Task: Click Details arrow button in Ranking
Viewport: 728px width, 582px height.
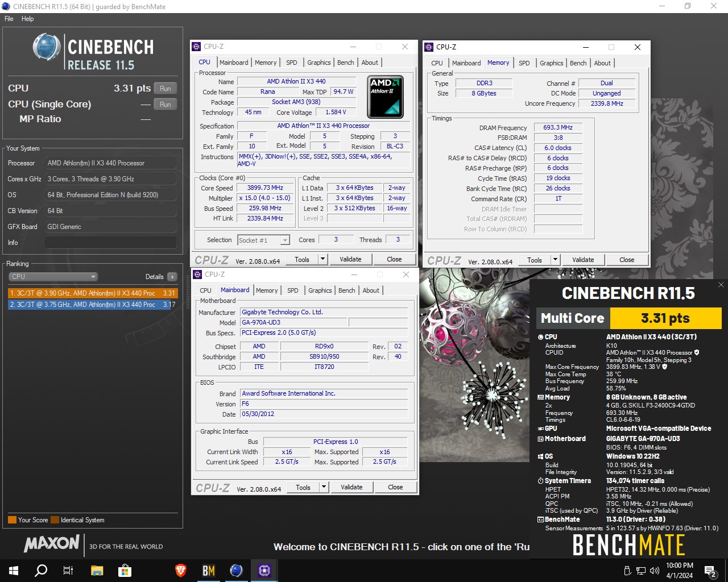Action: [x=172, y=277]
